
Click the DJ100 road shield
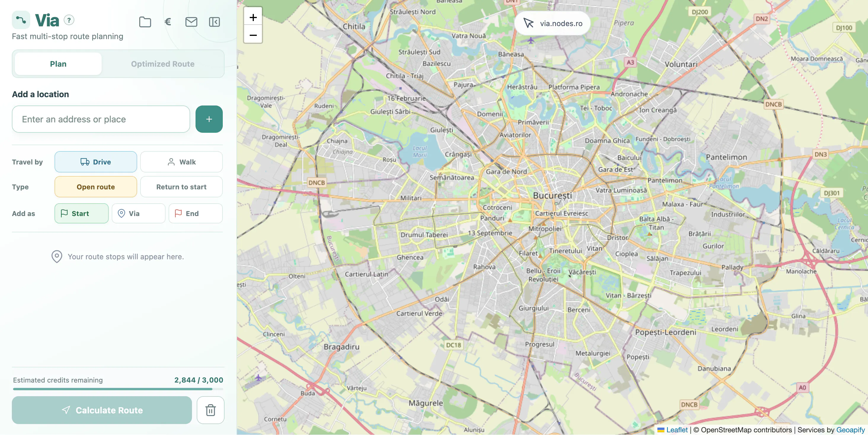click(844, 28)
